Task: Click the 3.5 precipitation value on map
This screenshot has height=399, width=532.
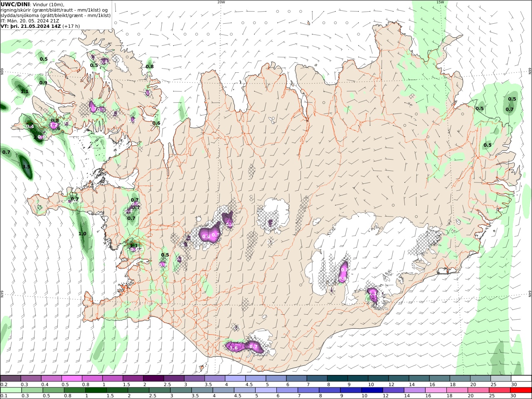Action: [x=26, y=167]
